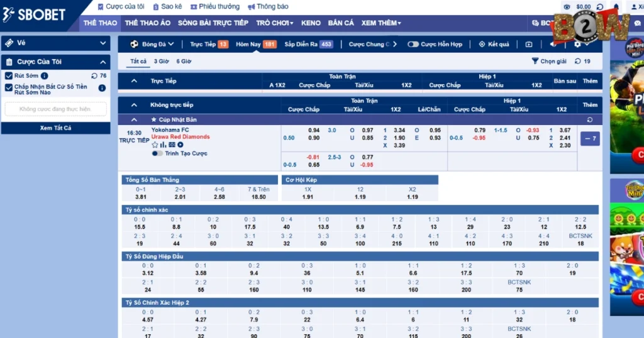
Task: Collapse the Cúp Nhật Bản league row
Action: pyautogui.click(x=134, y=120)
